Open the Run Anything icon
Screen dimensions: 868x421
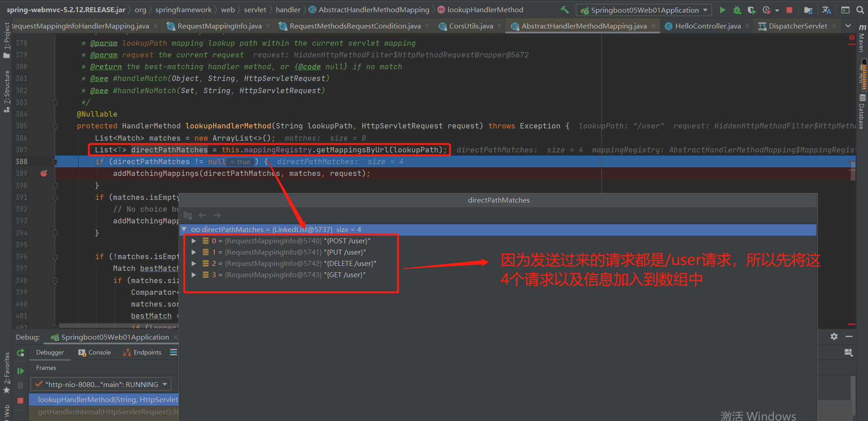click(x=845, y=10)
